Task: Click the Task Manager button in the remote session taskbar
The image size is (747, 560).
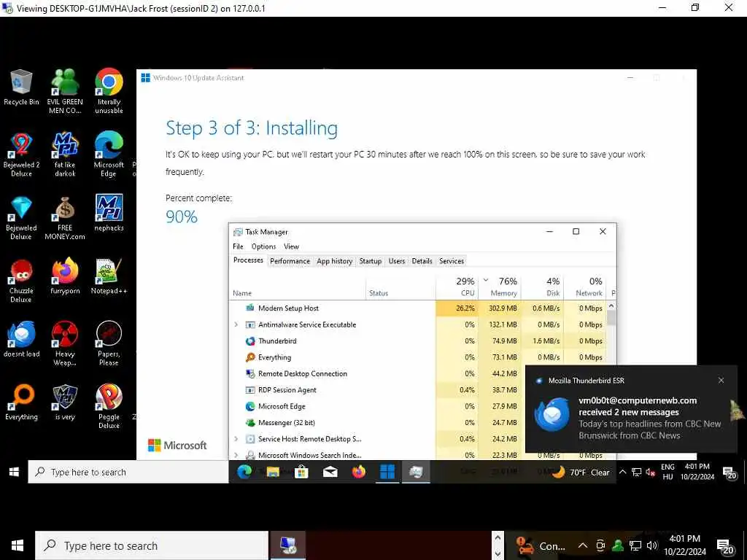Action: [416, 472]
